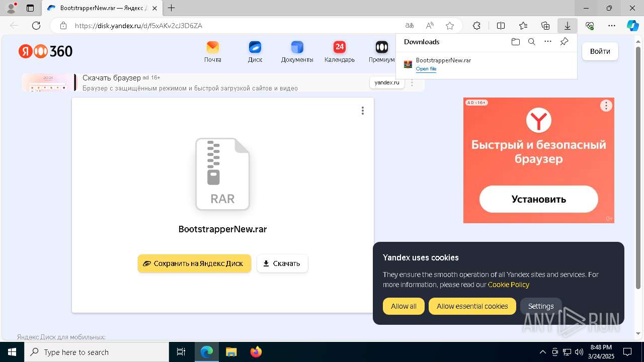Open the Yandex browser ad options menu
Screen dimensions: 644x362
click(606, 106)
